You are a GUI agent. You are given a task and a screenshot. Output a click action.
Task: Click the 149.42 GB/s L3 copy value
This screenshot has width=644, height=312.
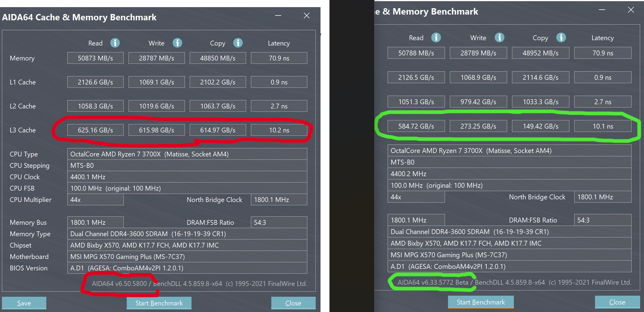click(x=540, y=126)
